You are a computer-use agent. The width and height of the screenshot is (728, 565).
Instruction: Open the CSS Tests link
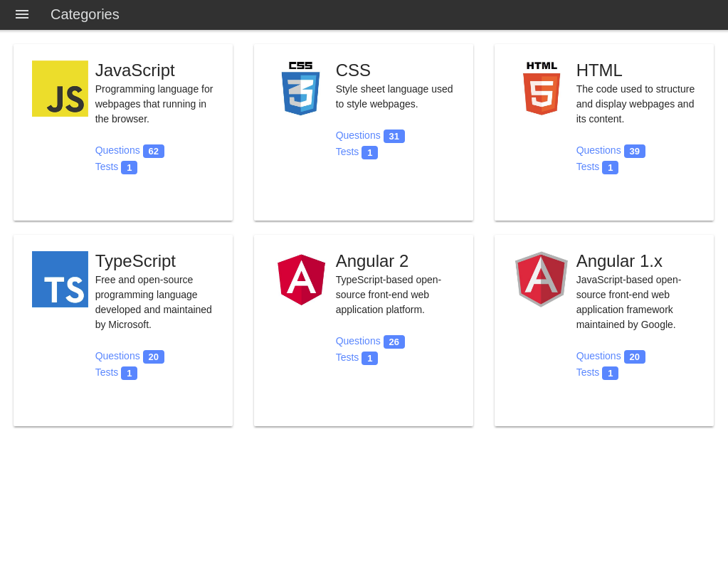(347, 152)
